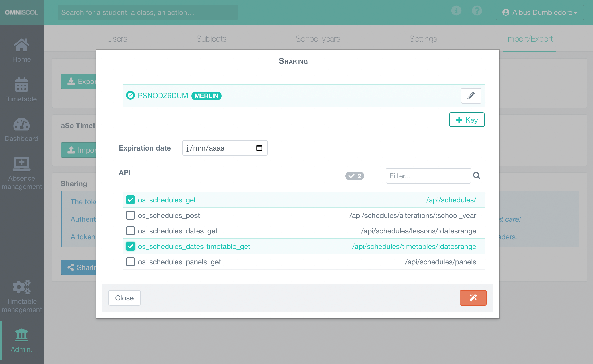The height and width of the screenshot is (364, 593).
Task: Open the Dashboard from the sidebar
Action: [x=21, y=125]
